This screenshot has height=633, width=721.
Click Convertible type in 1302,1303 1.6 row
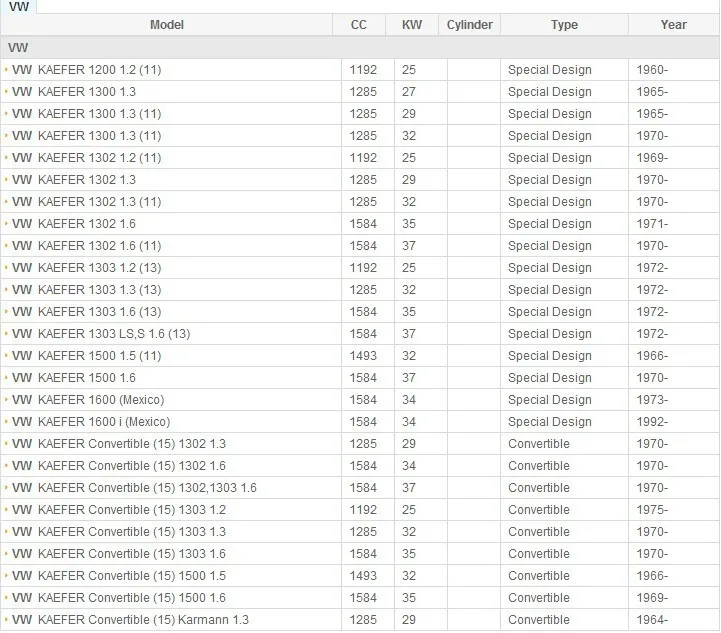coord(538,488)
